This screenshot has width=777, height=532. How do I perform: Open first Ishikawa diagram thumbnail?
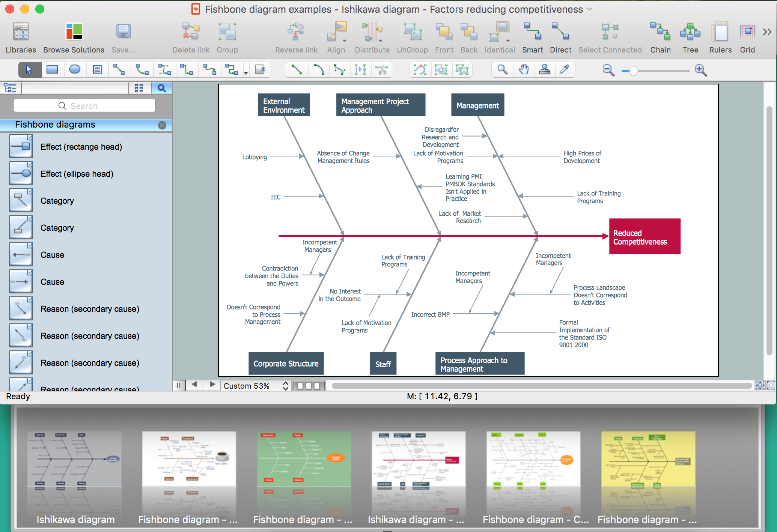pos(75,459)
